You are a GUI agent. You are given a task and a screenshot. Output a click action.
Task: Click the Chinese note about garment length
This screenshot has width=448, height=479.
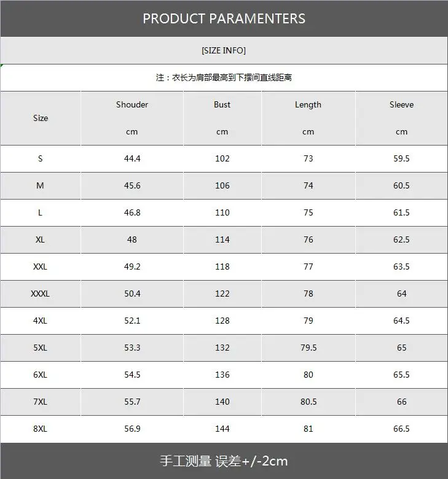224,77
